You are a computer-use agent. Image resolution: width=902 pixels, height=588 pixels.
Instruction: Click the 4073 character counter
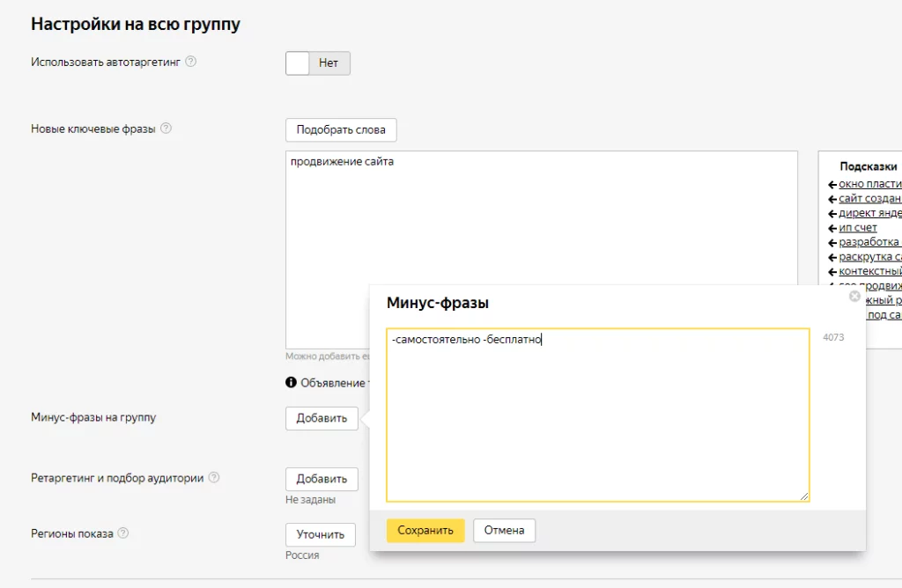click(833, 337)
